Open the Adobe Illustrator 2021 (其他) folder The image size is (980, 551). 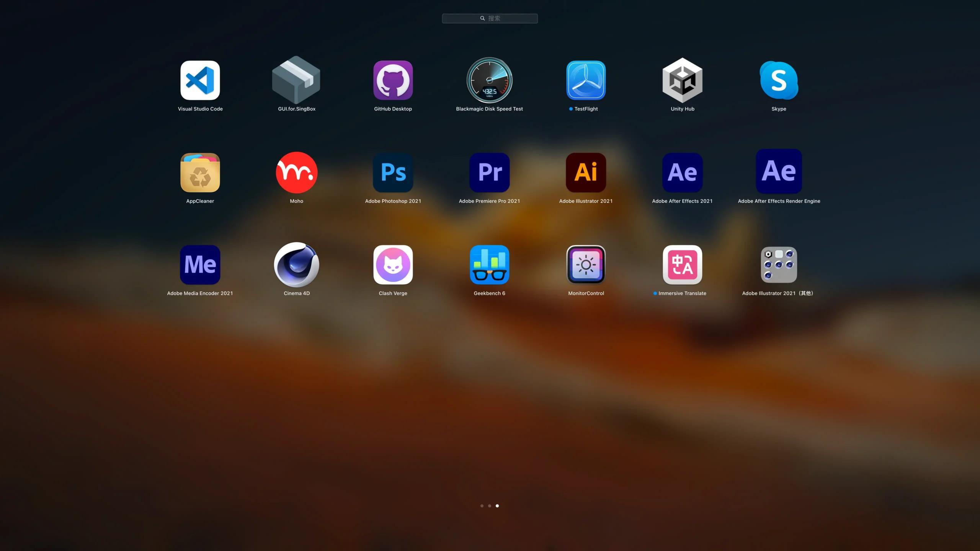point(779,265)
